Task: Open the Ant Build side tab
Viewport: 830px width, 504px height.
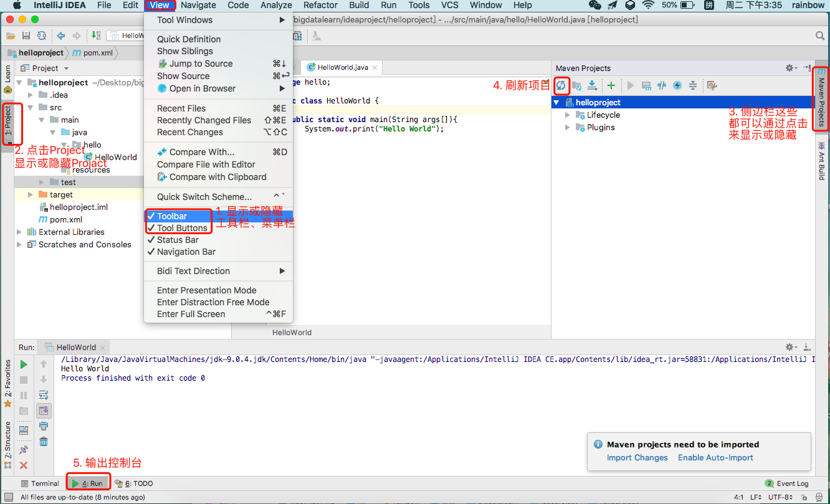Action: tap(821, 160)
